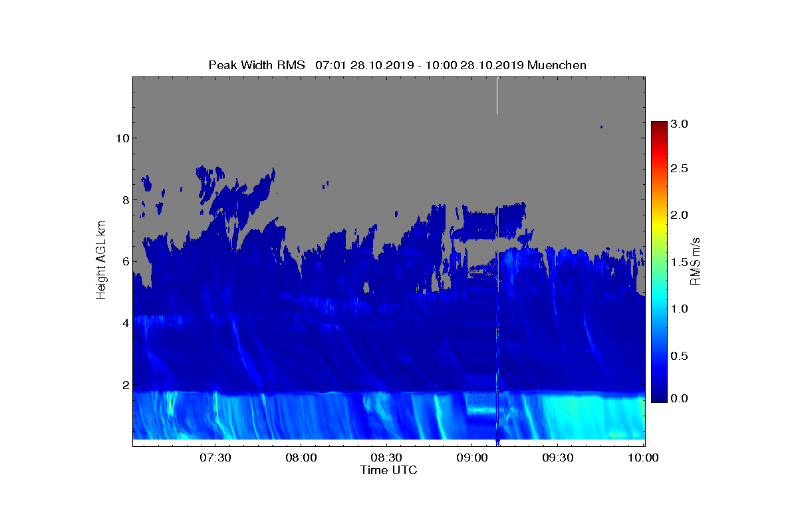Click the height tick label 8
Image resolution: width=798 pixels, height=532 pixels.
click(125, 200)
